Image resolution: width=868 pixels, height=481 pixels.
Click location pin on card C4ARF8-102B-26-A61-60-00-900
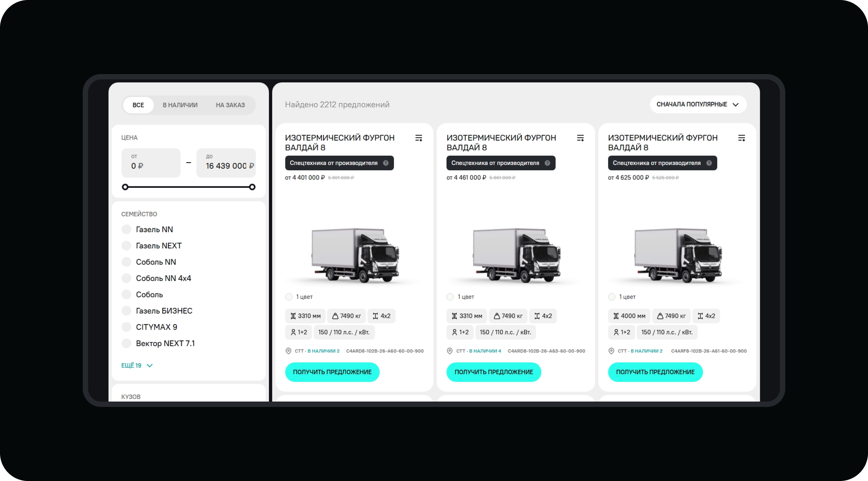click(611, 351)
